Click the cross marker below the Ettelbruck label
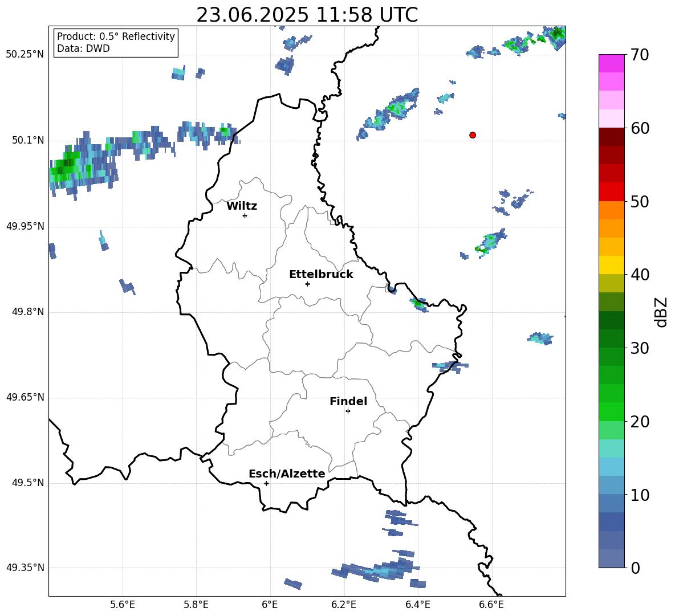The width and height of the screenshot is (675, 616). [x=307, y=284]
